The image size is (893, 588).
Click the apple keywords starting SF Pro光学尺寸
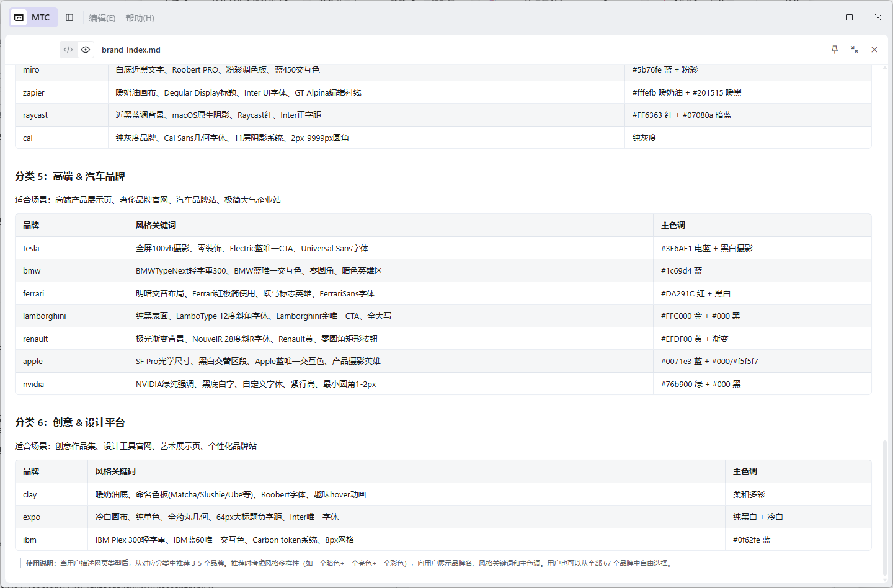point(258,362)
